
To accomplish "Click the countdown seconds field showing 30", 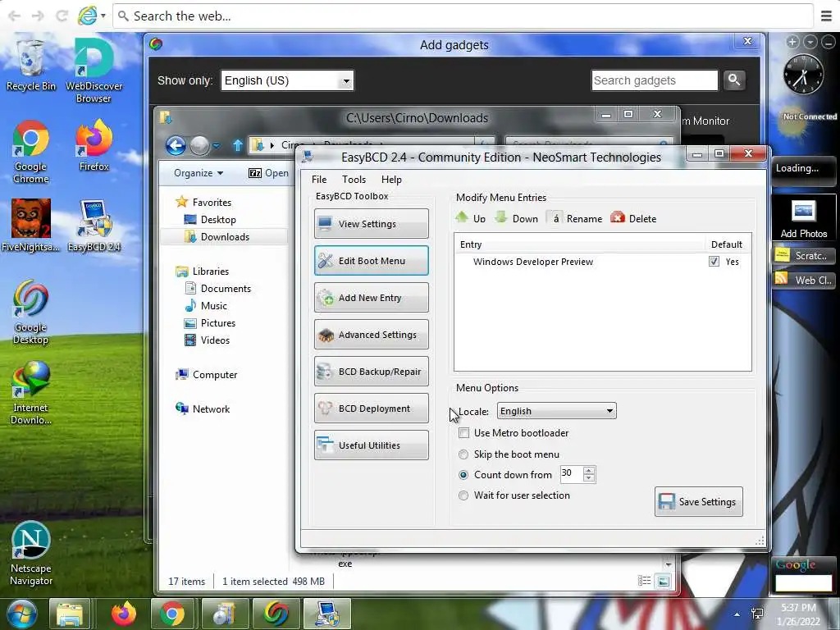I will [571, 473].
